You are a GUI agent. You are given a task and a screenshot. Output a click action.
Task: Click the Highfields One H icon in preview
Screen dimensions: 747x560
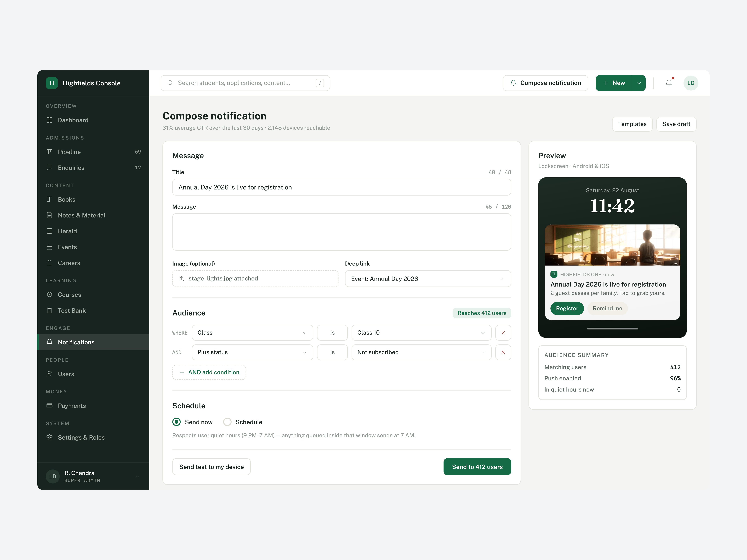[x=554, y=274]
